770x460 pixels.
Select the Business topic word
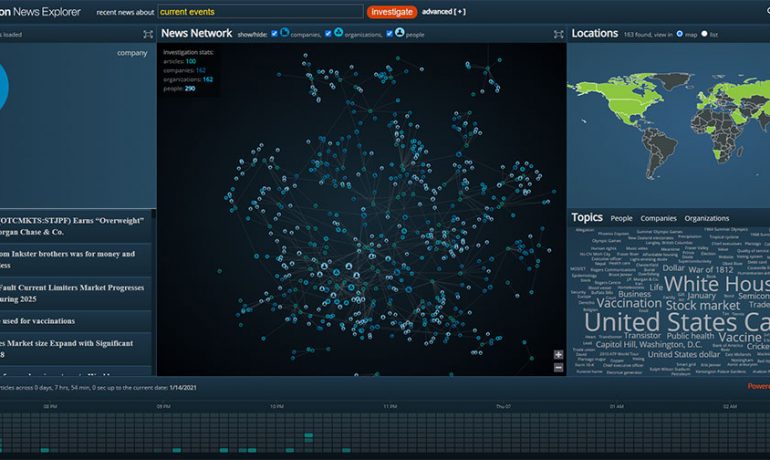tap(634, 294)
